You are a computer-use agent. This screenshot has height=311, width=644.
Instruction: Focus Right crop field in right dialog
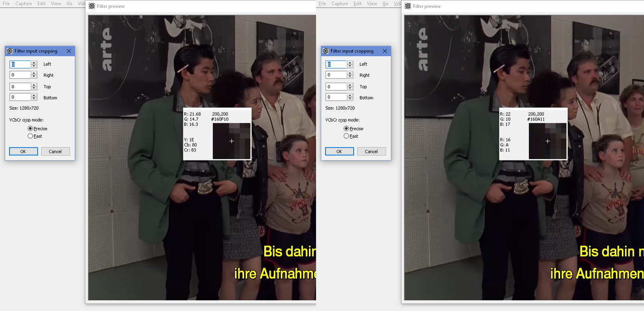pos(336,75)
